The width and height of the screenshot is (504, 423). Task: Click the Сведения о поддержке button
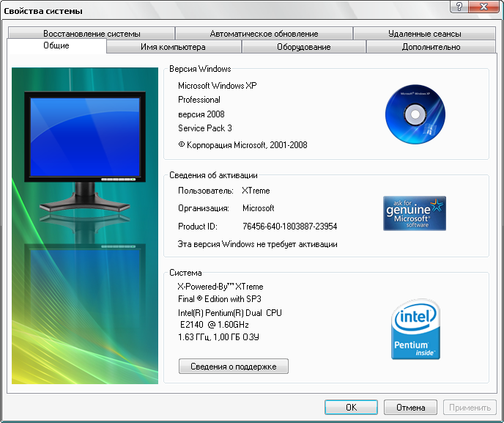tap(234, 367)
